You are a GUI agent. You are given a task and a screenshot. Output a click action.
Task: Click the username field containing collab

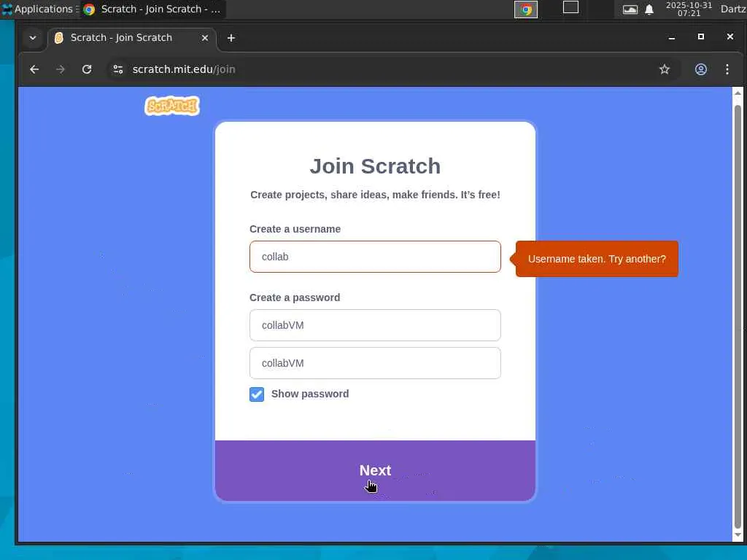375,257
